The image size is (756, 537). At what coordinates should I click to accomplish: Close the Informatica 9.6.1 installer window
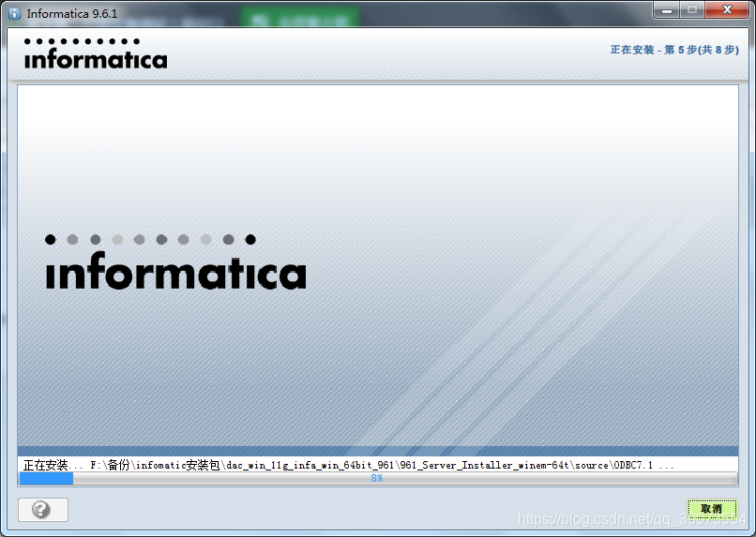[x=727, y=9]
